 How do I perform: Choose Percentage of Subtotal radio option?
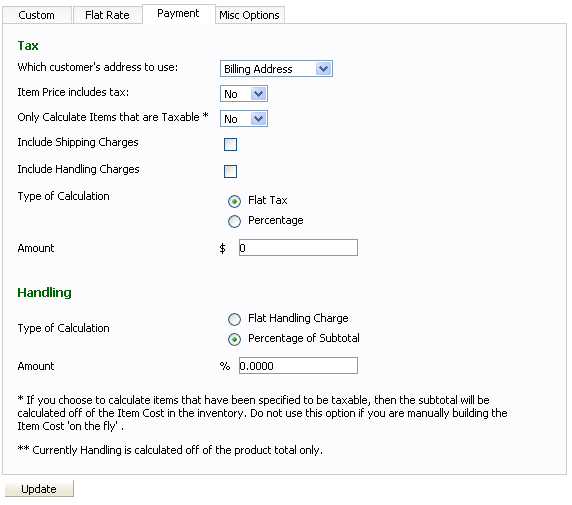point(234,339)
